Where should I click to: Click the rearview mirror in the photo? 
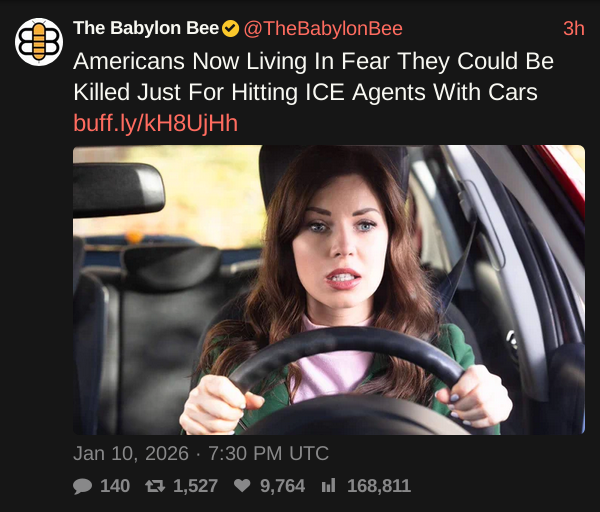click(x=119, y=190)
